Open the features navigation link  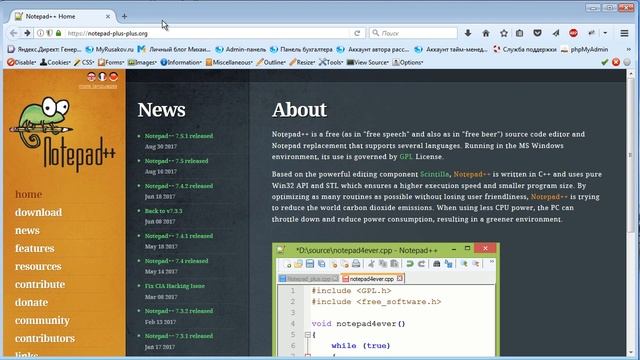[35, 248]
